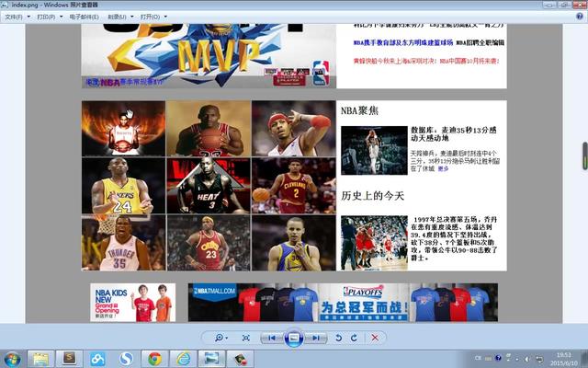The width and height of the screenshot is (588, 368).
Task: Click the red 黄蜂快船 headline link
Action: (426, 61)
